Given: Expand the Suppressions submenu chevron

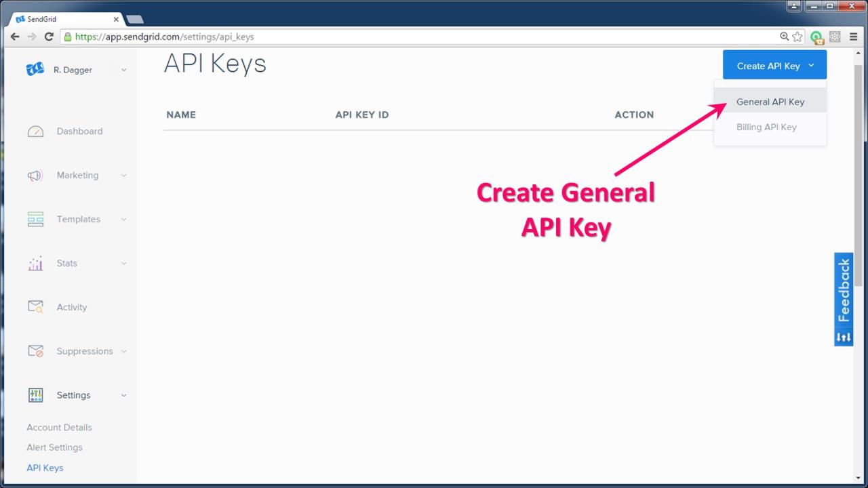Looking at the screenshot, I should pos(123,351).
